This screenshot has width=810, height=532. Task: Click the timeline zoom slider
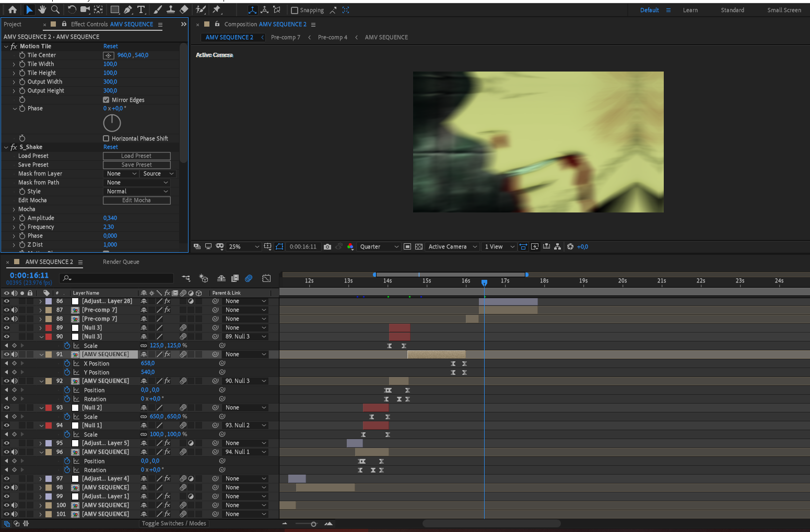(313, 524)
